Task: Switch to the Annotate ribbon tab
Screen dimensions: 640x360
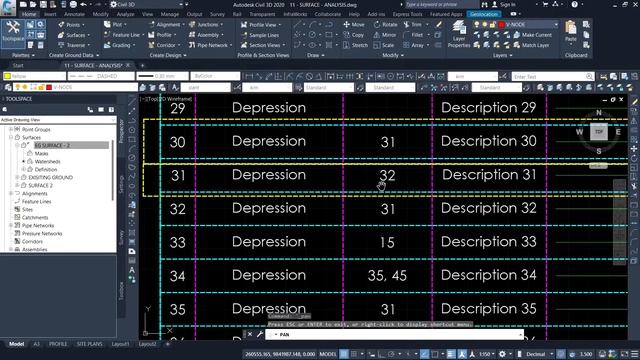Action: pyautogui.click(x=74, y=14)
